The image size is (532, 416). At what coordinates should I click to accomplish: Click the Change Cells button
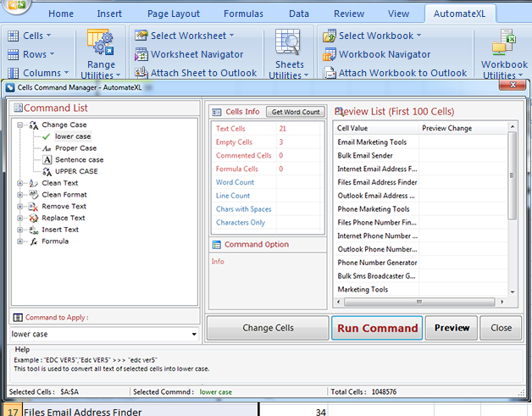[268, 328]
